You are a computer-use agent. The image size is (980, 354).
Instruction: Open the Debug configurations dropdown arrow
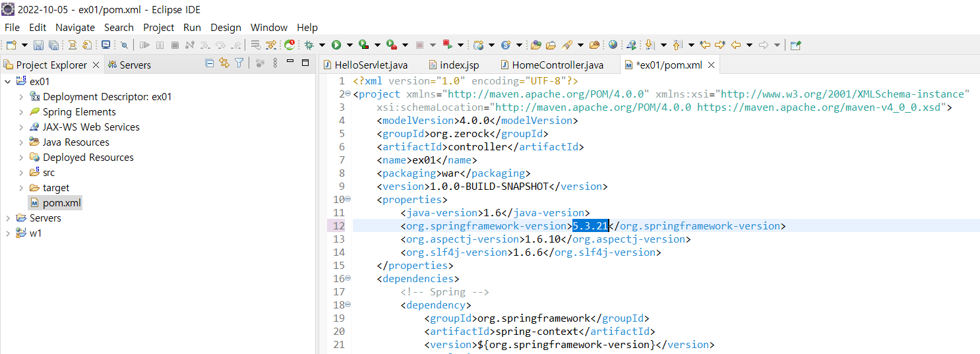322,45
